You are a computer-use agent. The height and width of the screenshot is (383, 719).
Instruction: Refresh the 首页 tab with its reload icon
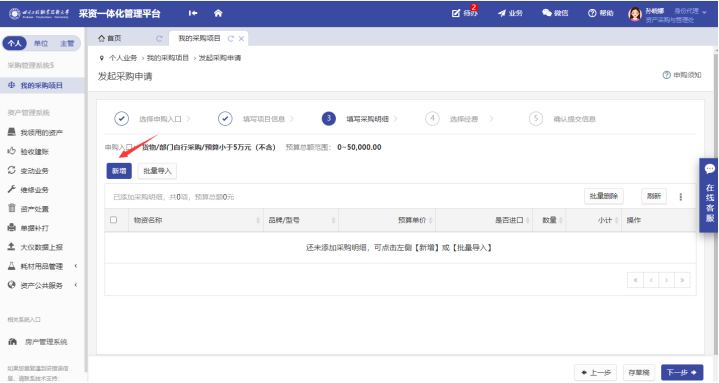pyautogui.click(x=159, y=39)
